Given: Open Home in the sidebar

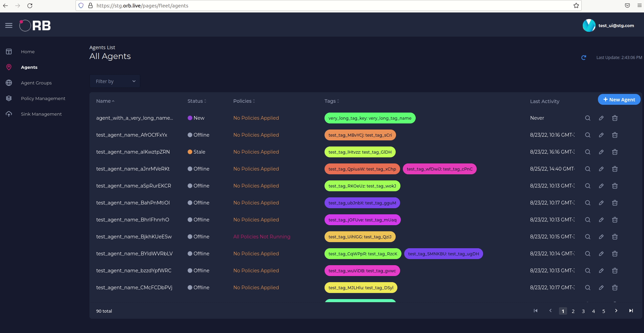Looking at the screenshot, I should 28,52.
